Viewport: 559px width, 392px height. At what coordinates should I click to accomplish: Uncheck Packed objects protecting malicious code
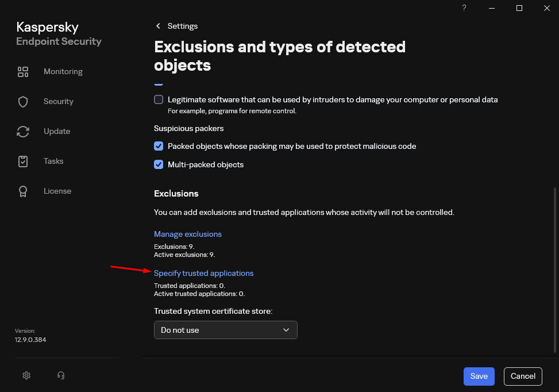(x=159, y=146)
